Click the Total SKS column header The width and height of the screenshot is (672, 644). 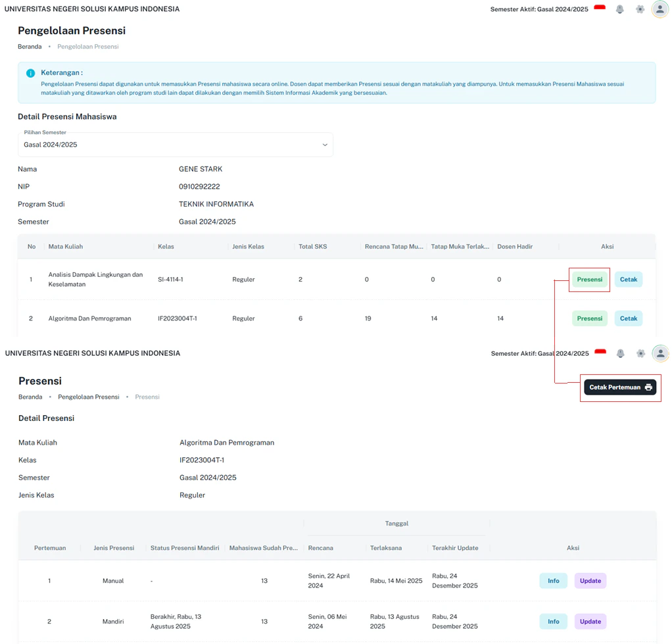312,247
